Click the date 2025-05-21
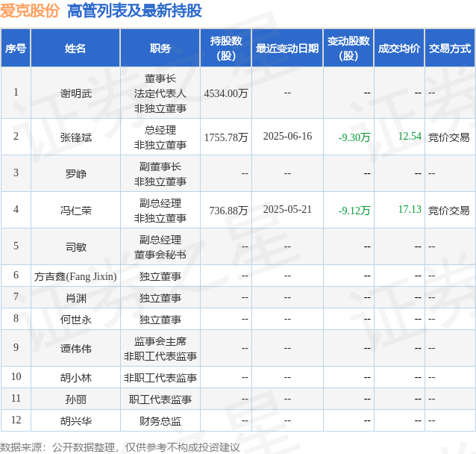Screen dimensions: 476x454 [x=287, y=209]
